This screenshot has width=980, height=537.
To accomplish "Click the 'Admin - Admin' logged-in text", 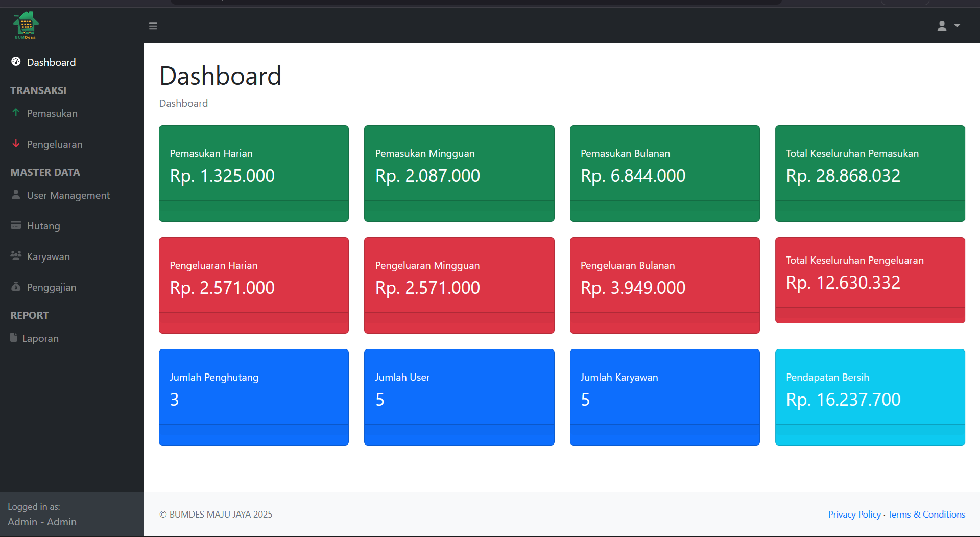I will coord(42,522).
